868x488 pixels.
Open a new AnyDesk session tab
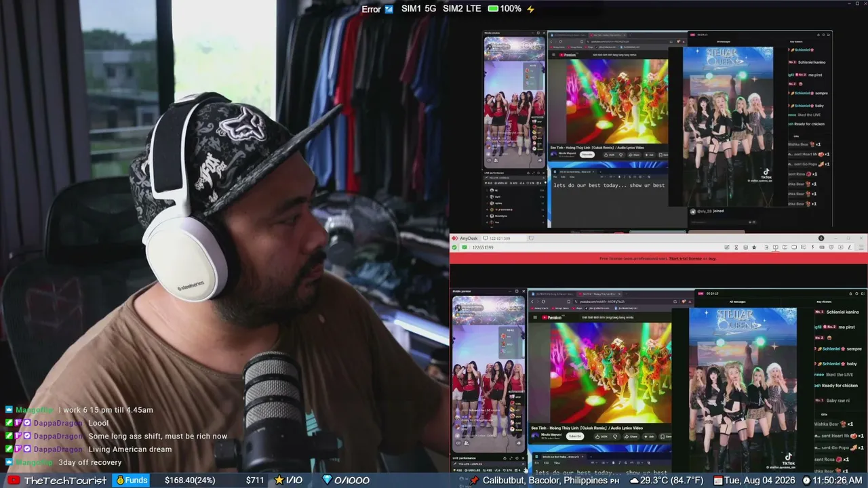click(x=532, y=239)
